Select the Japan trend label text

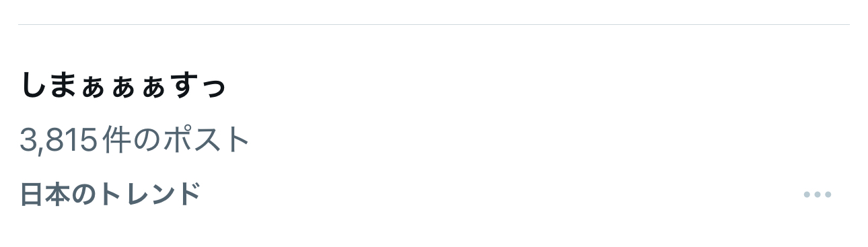tap(110, 195)
